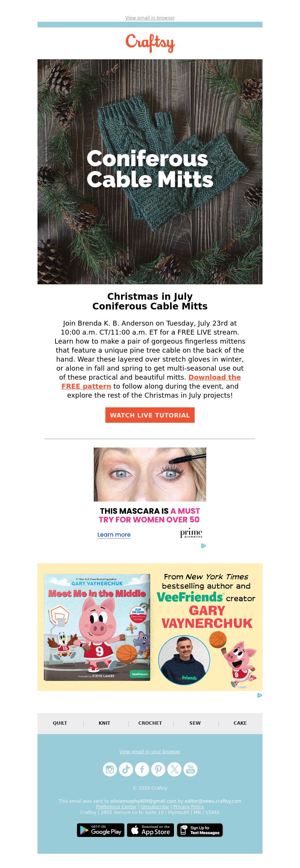Get the app on Google Play badge

click(x=100, y=830)
